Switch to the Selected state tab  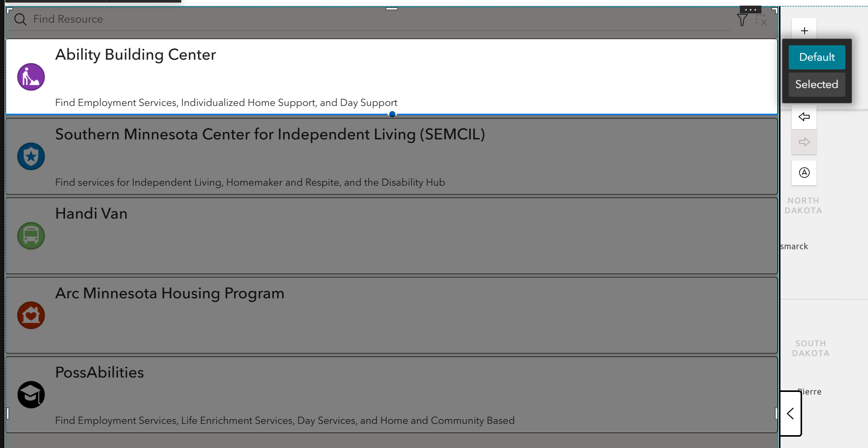tap(817, 84)
